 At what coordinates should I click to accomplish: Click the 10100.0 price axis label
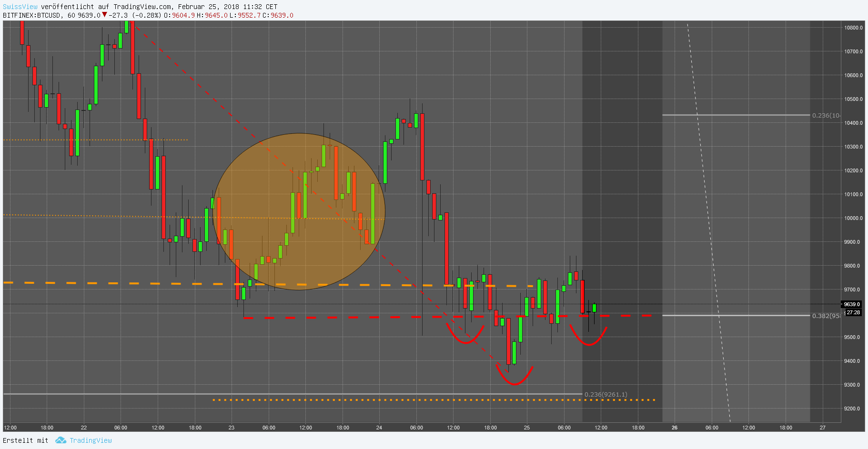853,194
